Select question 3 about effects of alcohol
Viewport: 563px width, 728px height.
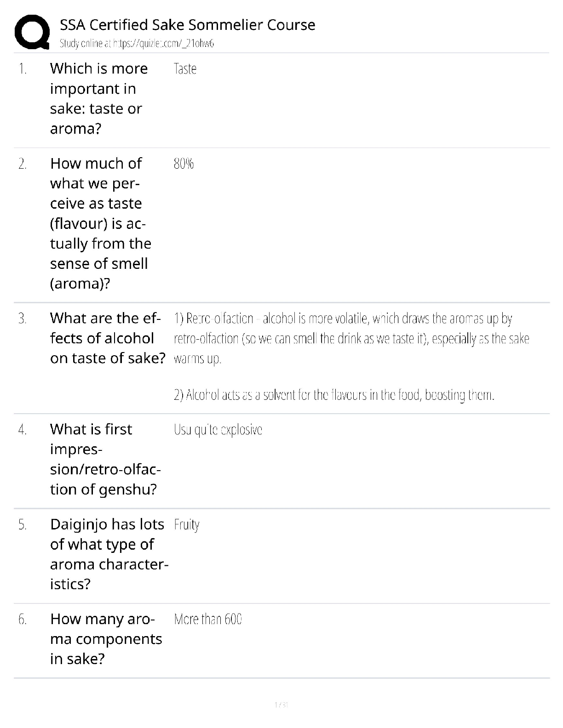point(107,338)
